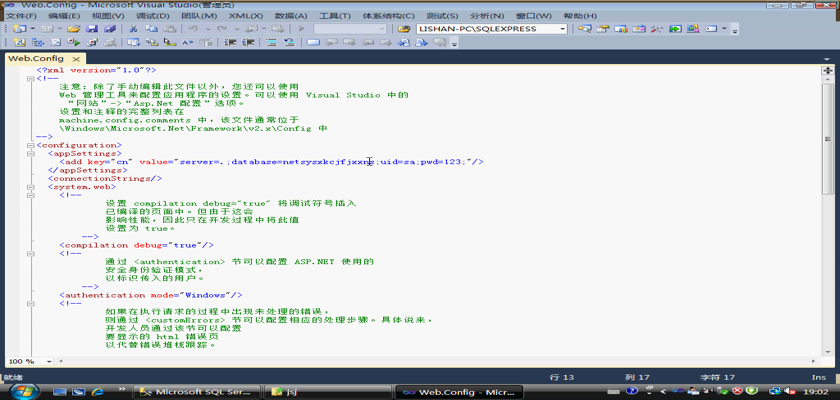Viewport: 840px width, 400px height.
Task: Close the Web.Config tab
Action: (x=76, y=59)
